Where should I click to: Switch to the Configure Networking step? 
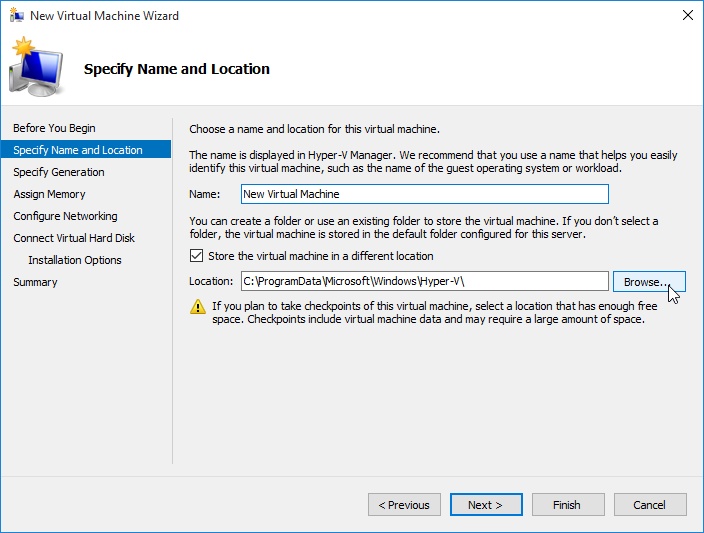(x=65, y=216)
